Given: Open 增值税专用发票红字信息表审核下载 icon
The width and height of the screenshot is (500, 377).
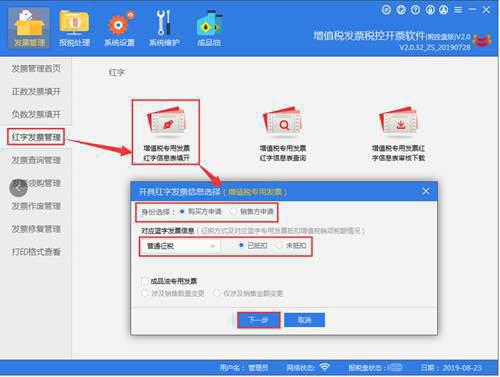Looking at the screenshot, I should pyautogui.click(x=398, y=134).
